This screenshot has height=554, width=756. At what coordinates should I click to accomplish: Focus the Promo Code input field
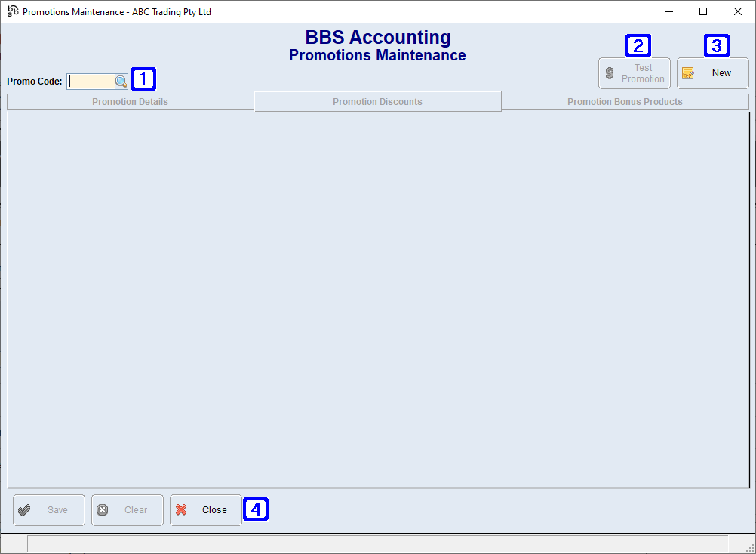91,82
